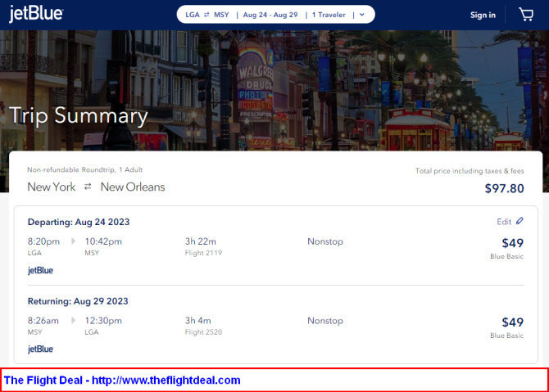
Task: Click Nonstop on the returning flight row
Action: pyautogui.click(x=325, y=321)
